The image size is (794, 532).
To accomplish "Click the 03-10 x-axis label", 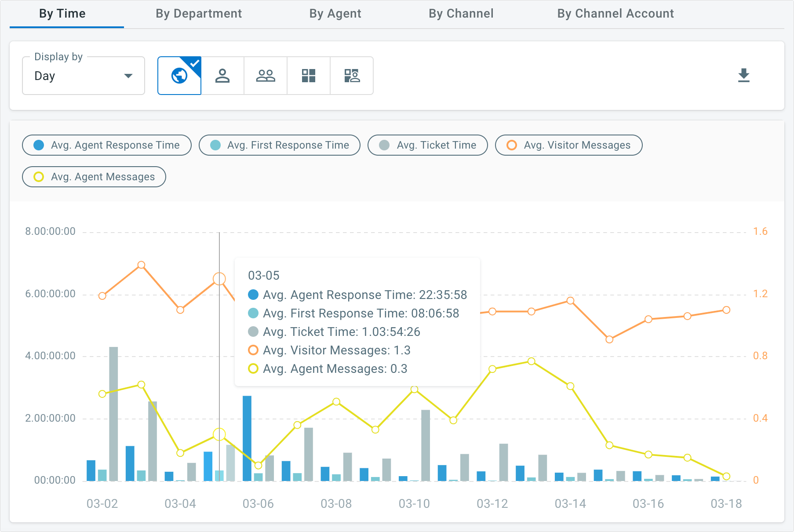I will click(414, 504).
